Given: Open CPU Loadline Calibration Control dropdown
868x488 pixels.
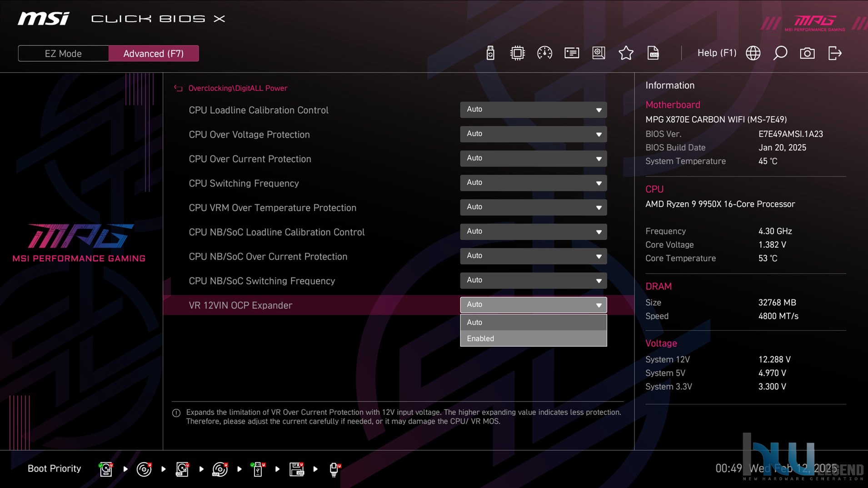Looking at the screenshot, I should 533,110.
